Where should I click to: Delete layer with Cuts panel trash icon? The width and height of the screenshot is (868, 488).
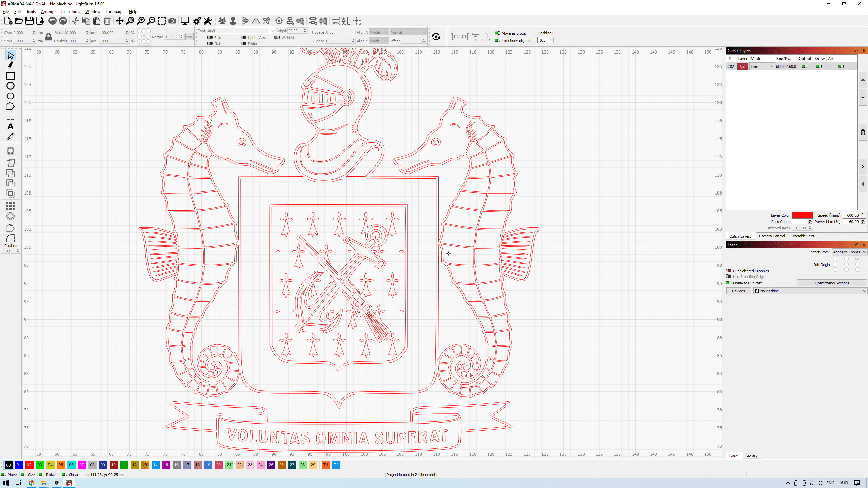tap(863, 132)
